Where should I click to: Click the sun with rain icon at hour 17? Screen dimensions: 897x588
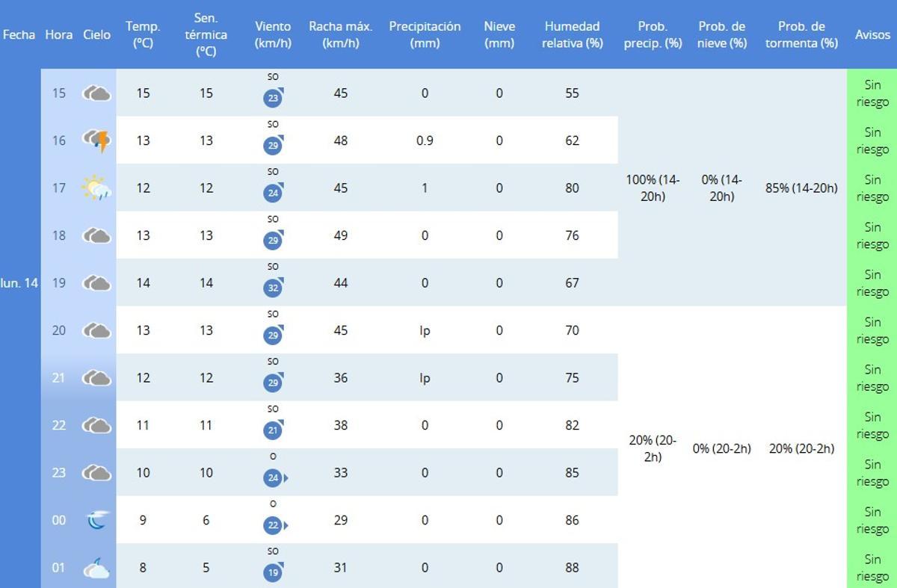click(96, 188)
